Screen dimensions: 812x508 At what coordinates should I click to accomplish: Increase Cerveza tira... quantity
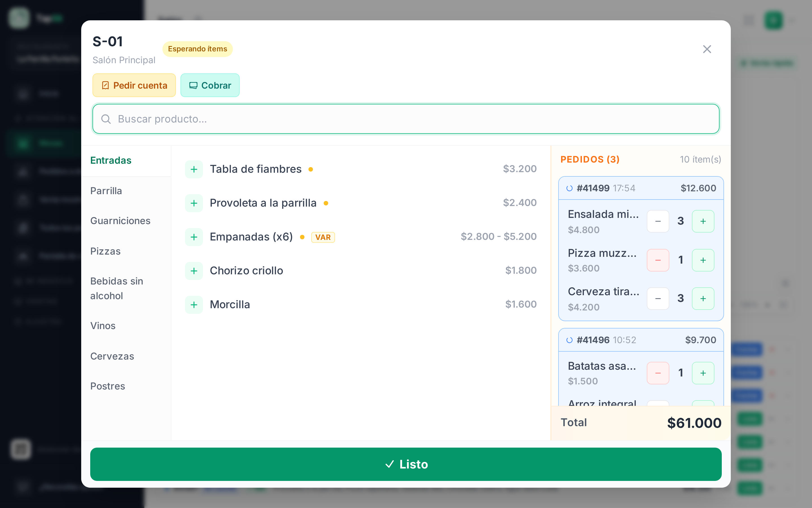tap(703, 298)
